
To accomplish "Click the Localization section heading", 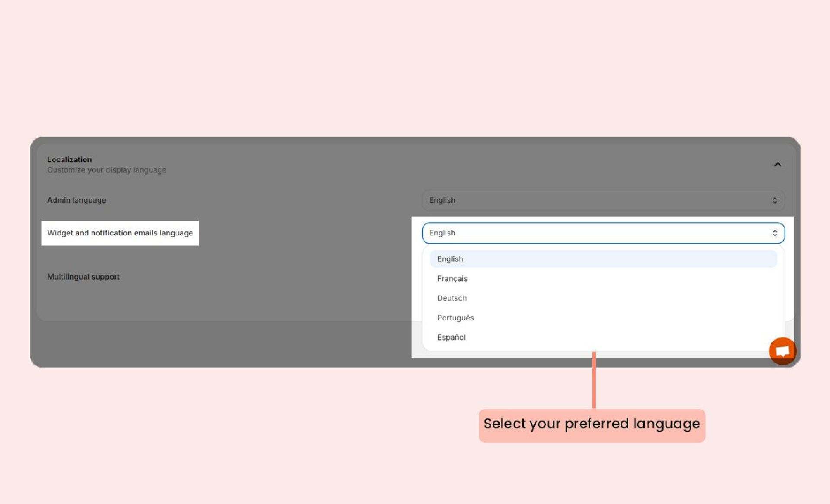I will click(x=70, y=159).
